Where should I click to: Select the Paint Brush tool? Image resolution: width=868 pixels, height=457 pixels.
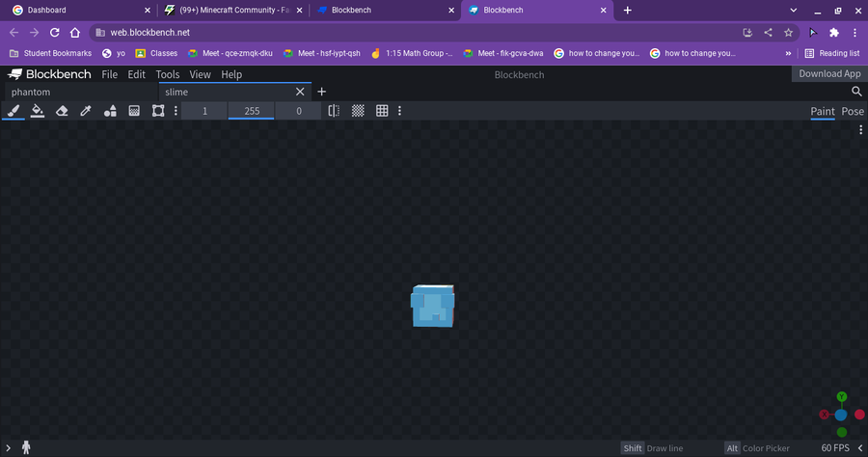[14, 111]
